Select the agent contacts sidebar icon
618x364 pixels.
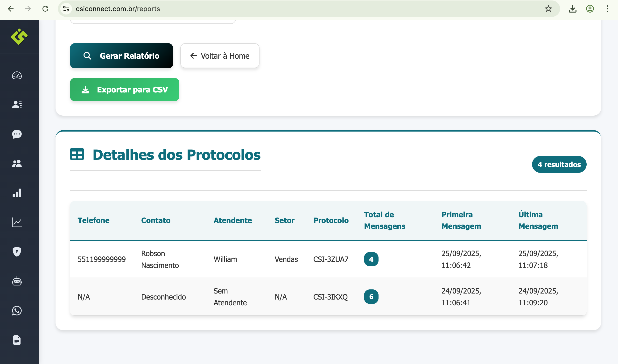tap(17, 105)
